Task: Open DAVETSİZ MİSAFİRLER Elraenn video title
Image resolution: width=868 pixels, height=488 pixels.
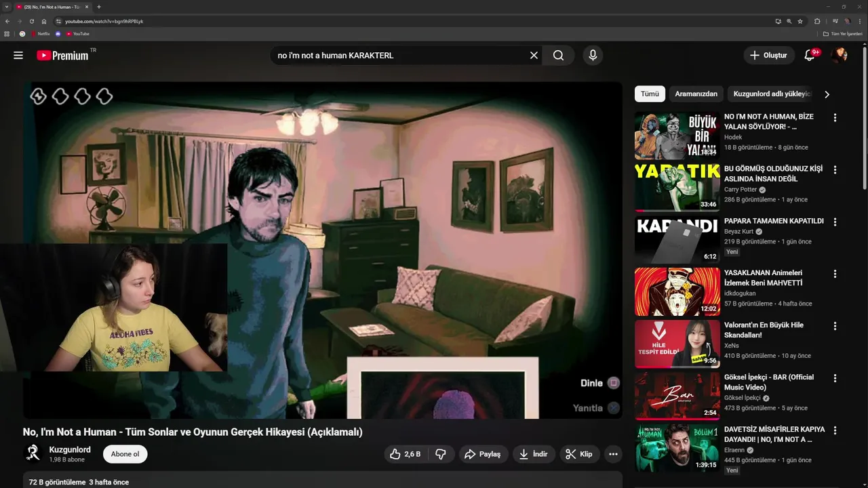Action: click(x=774, y=434)
